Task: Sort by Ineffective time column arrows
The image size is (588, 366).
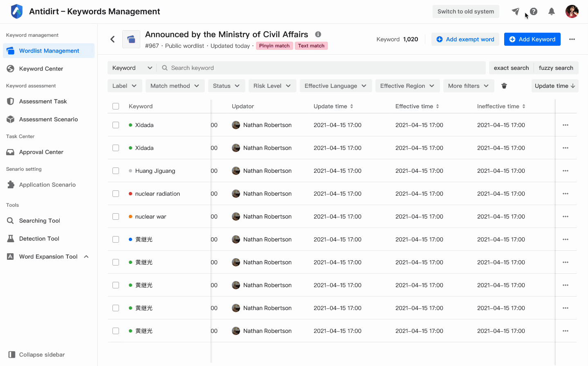Action: coord(524,106)
